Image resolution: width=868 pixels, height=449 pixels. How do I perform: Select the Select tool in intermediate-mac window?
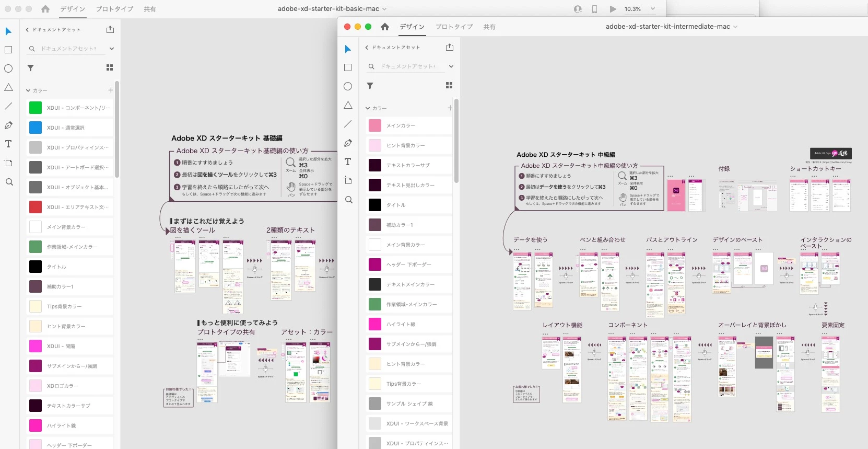point(348,49)
